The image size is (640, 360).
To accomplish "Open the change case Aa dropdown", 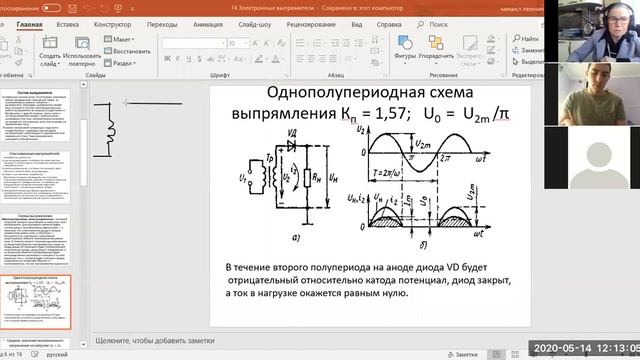I will point(239,59).
